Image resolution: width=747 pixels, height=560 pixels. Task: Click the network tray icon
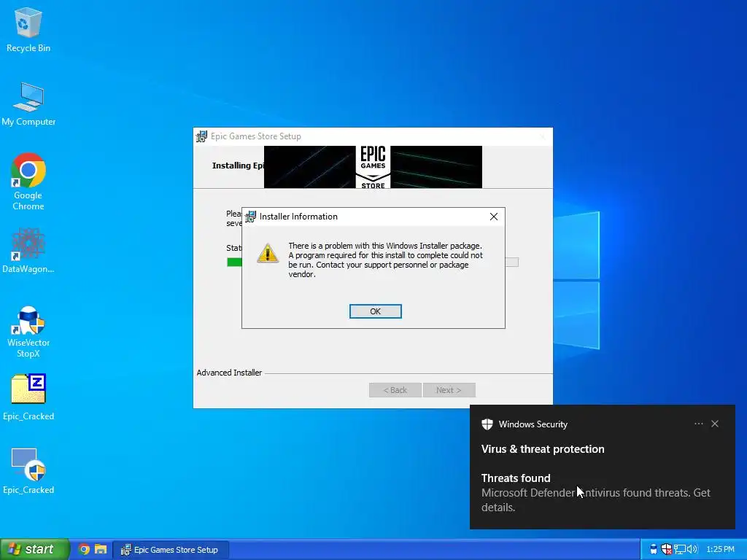679,550
